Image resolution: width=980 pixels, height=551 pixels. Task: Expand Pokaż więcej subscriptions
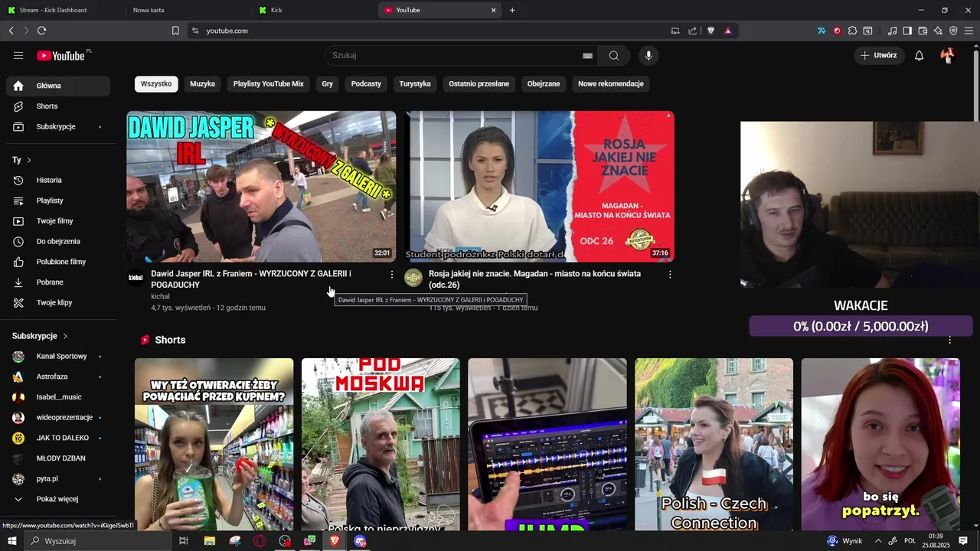[58, 499]
